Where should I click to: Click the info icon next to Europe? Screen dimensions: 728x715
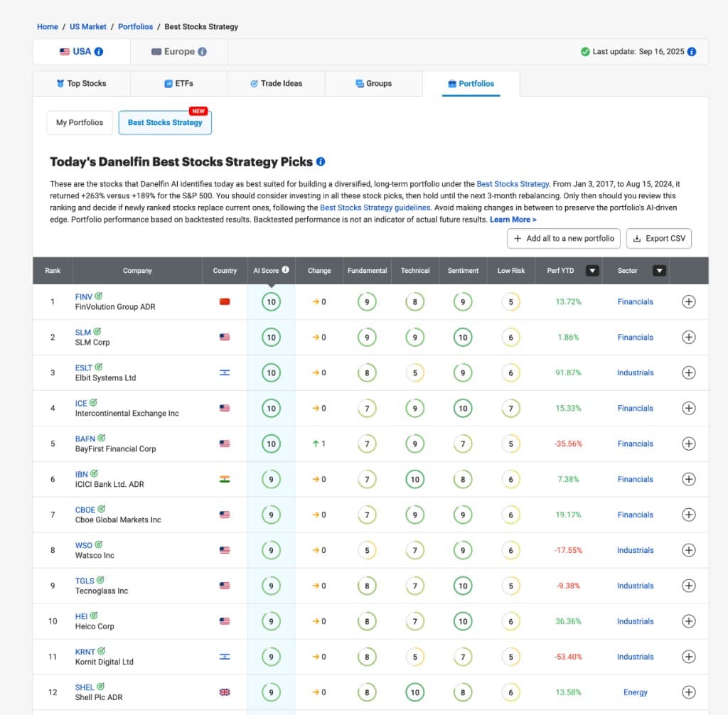[202, 52]
